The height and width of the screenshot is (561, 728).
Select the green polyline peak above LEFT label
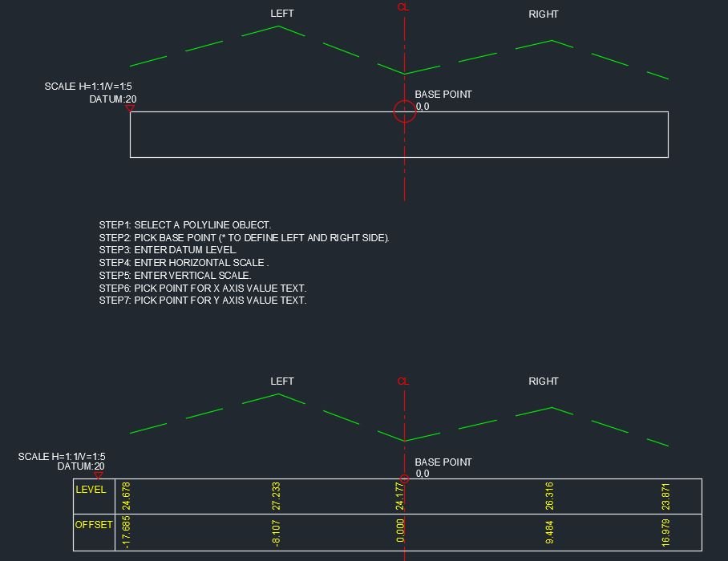[279, 26]
